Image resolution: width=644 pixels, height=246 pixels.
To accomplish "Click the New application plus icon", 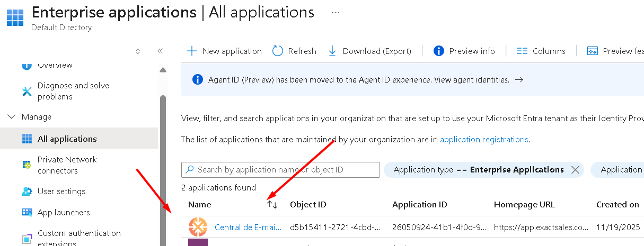I will pos(192,51).
